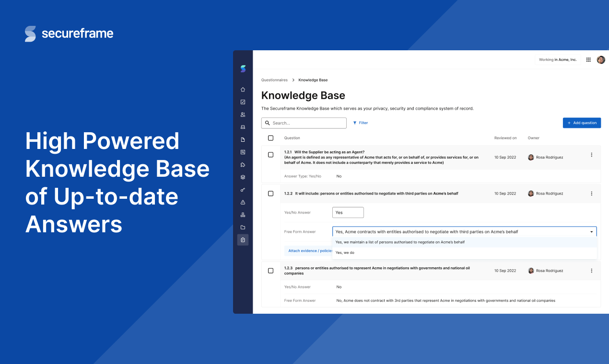Open the folder icon in the sidebar
Viewport: 609px width, 364px height.
243,227
